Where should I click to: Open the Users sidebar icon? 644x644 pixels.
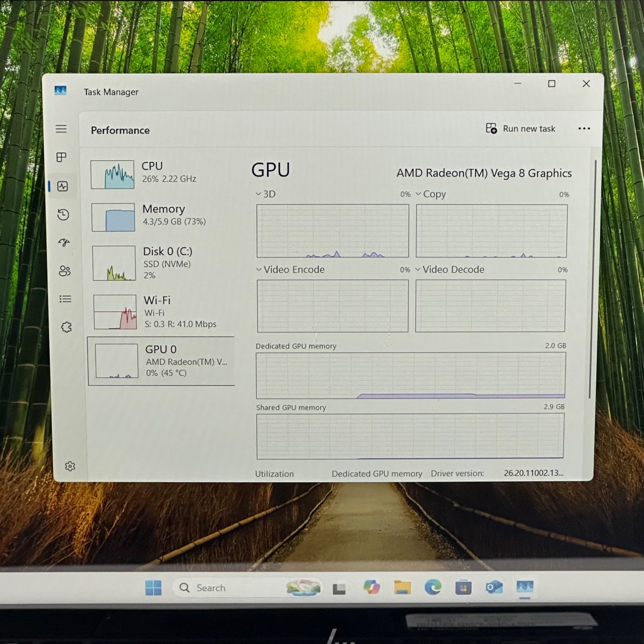pyautogui.click(x=65, y=271)
